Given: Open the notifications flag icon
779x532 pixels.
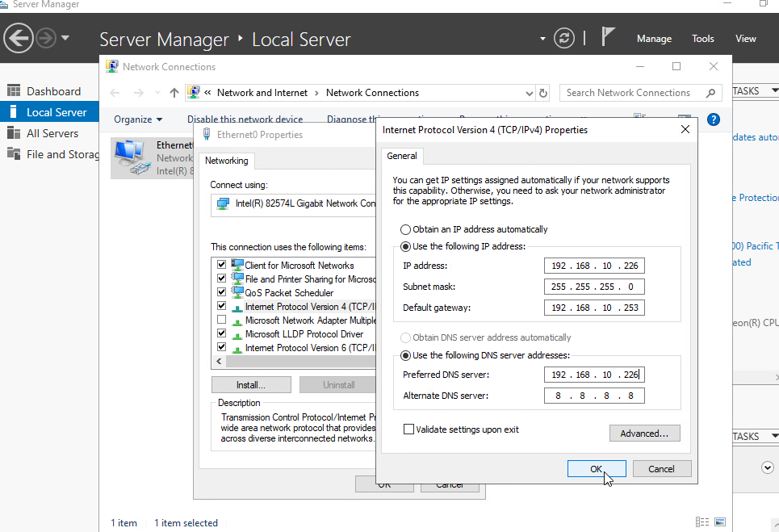Looking at the screenshot, I should pyautogui.click(x=608, y=37).
